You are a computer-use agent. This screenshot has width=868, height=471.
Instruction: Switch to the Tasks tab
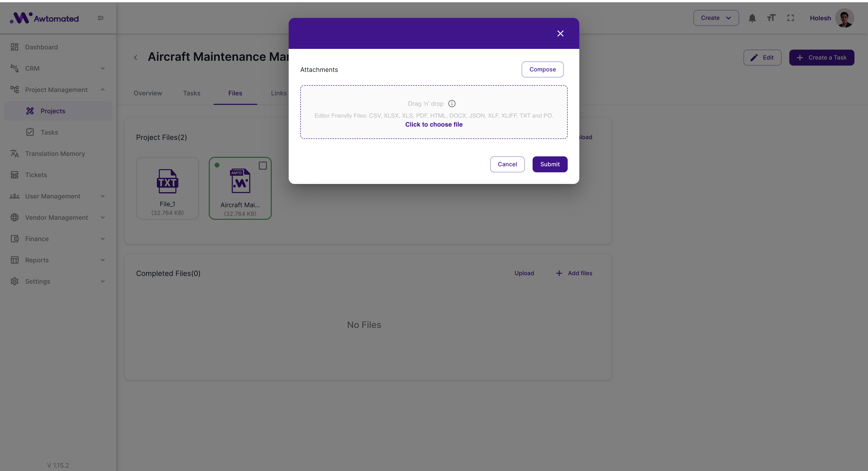191,93
